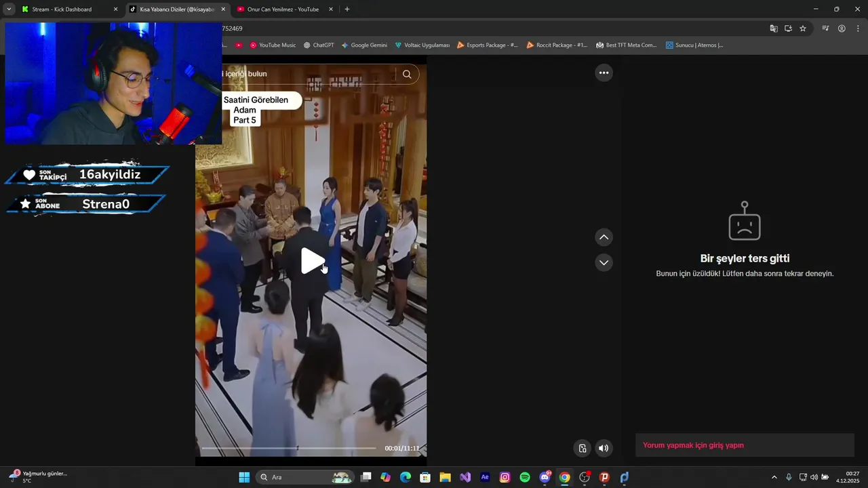Open a new browser tab
868x488 pixels.
(x=347, y=9)
